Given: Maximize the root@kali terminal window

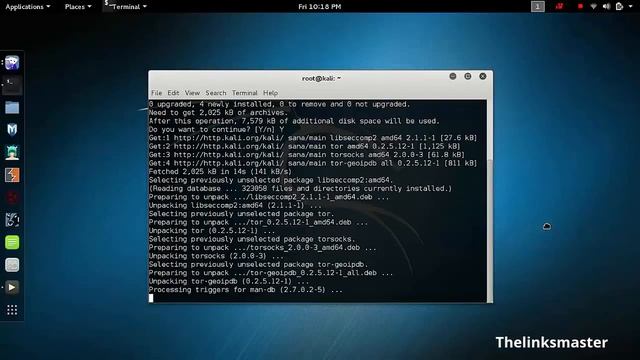Looking at the screenshot, I should point(468,76).
